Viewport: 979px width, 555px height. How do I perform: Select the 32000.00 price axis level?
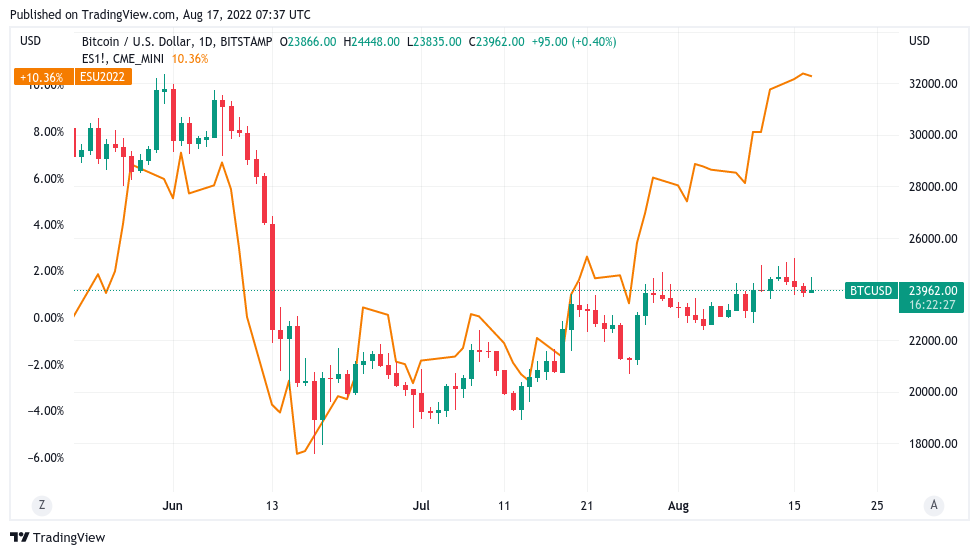click(933, 84)
